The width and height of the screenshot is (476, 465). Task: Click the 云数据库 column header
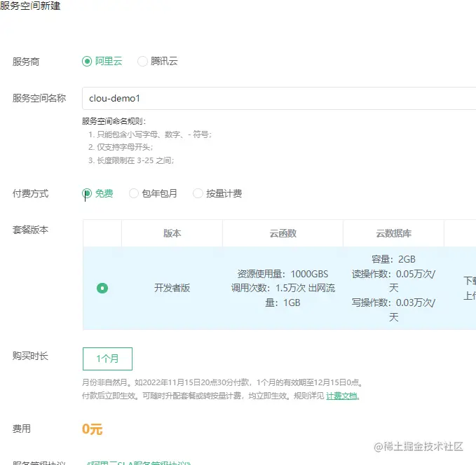coord(393,233)
